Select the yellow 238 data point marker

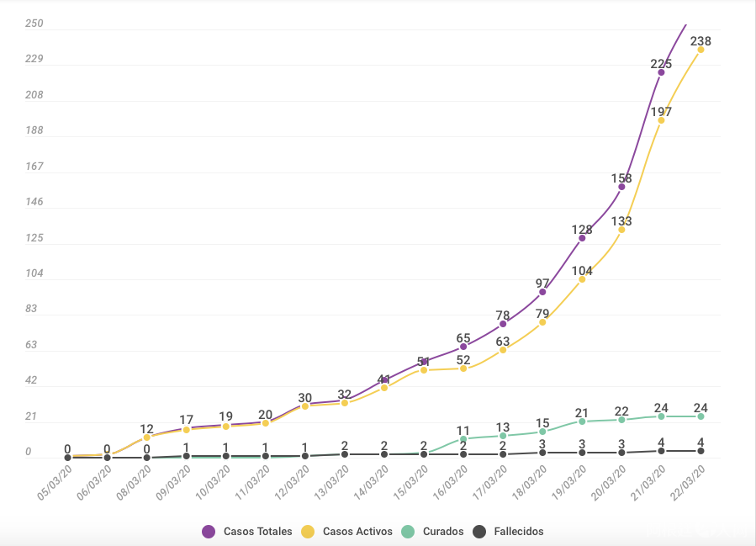(700, 50)
